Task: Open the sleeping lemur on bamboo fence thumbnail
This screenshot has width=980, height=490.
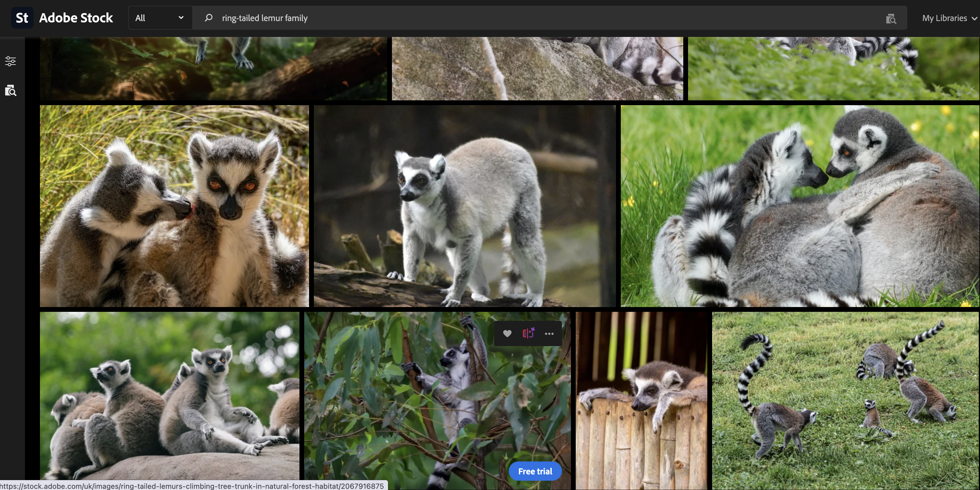Action: pyautogui.click(x=642, y=401)
